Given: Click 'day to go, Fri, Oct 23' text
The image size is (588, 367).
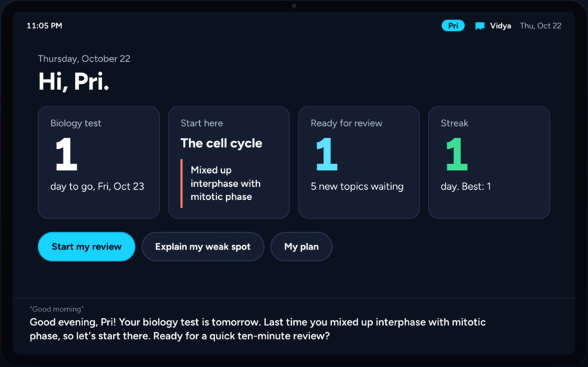Looking at the screenshot, I should click(97, 186).
